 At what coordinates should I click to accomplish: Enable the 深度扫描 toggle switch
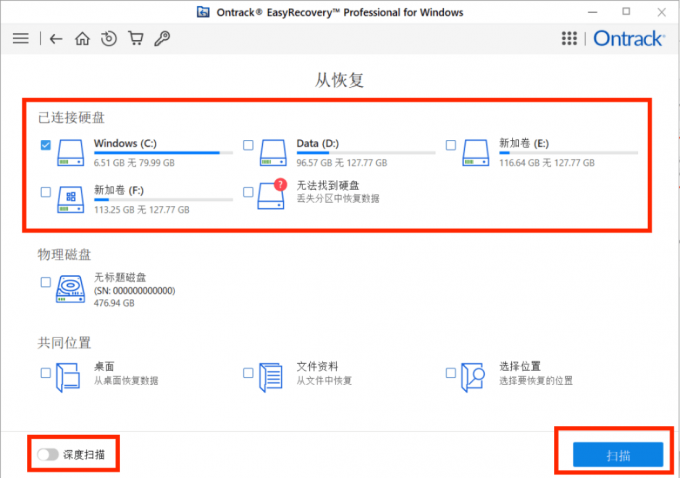coord(48,455)
